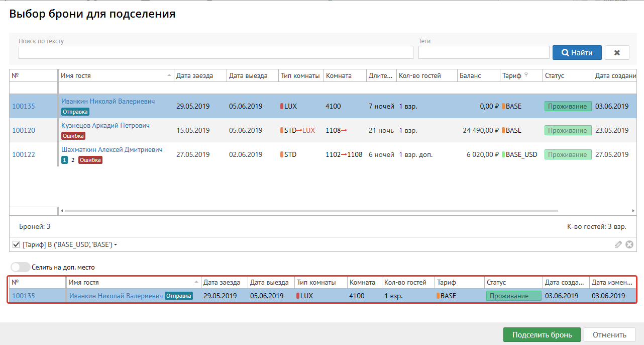Click the blue badge 1 under Шахматкин
Screen dimensions: 644x345
[x=64, y=160]
